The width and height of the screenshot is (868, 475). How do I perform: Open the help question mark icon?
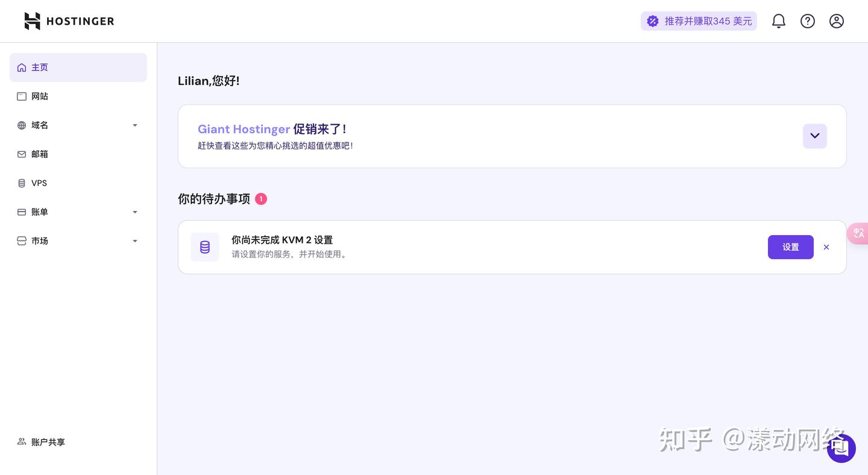808,21
